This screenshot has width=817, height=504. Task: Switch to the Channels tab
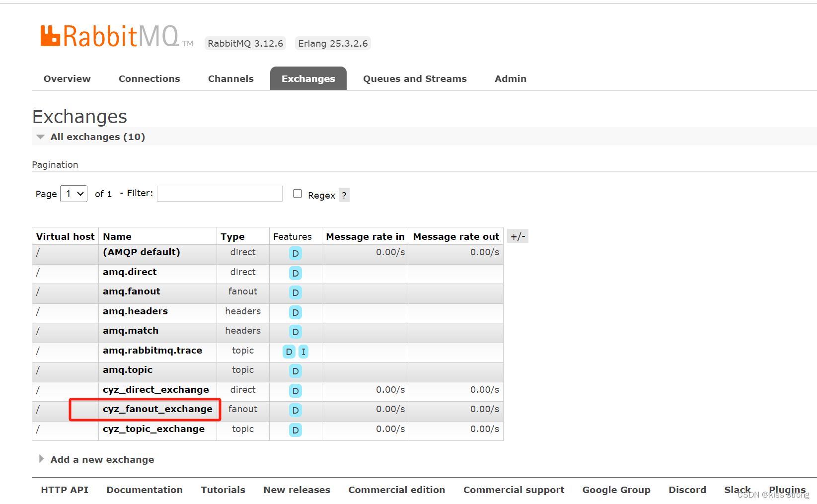(231, 78)
